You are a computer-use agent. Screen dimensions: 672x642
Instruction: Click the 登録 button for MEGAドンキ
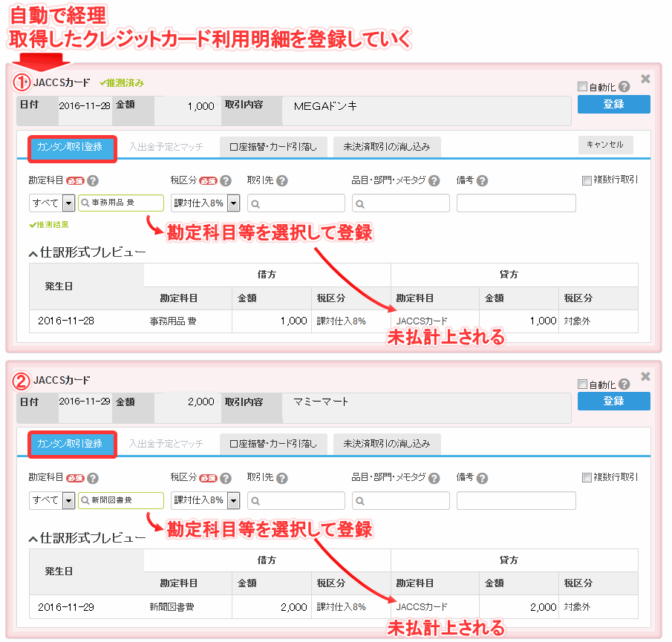pyautogui.click(x=614, y=104)
